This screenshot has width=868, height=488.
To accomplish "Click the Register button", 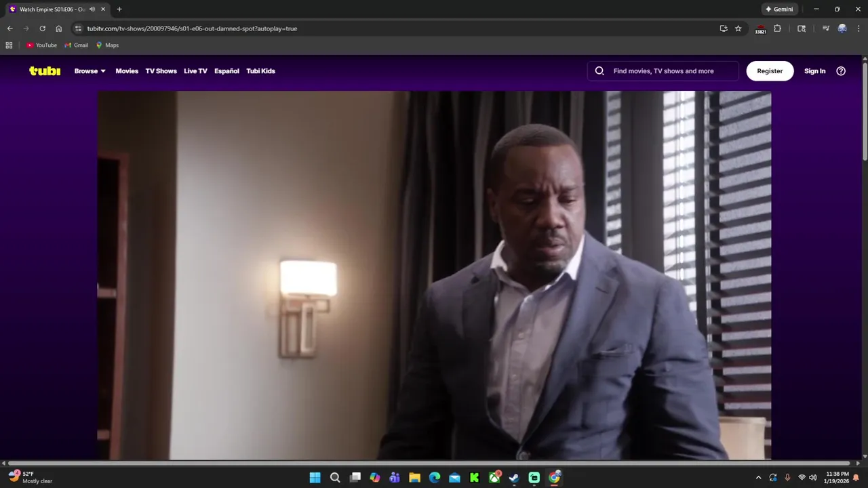I will click(770, 71).
